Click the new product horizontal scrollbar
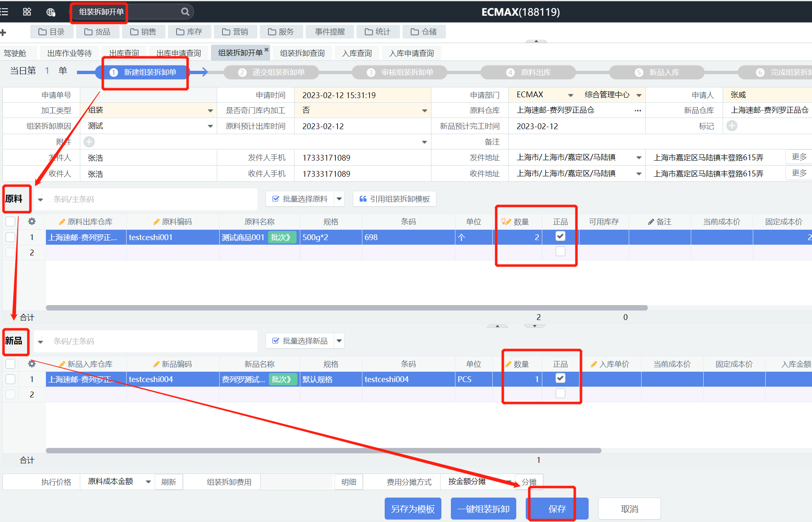This screenshot has width=812, height=522. [x=323, y=450]
